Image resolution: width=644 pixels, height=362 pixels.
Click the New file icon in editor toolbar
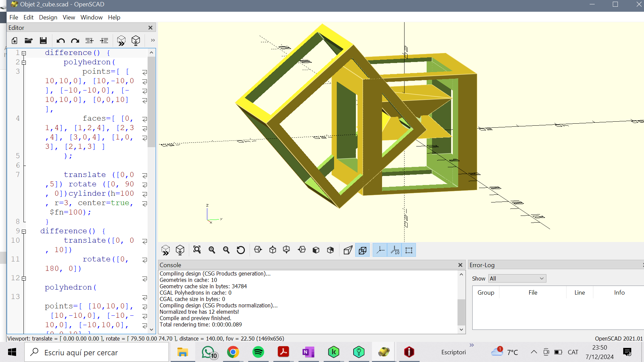click(14, 41)
